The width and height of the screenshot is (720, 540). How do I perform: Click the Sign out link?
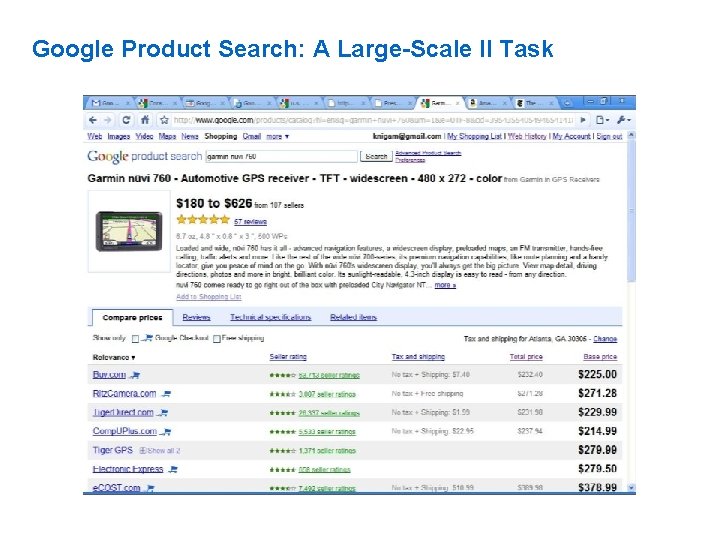click(x=609, y=136)
